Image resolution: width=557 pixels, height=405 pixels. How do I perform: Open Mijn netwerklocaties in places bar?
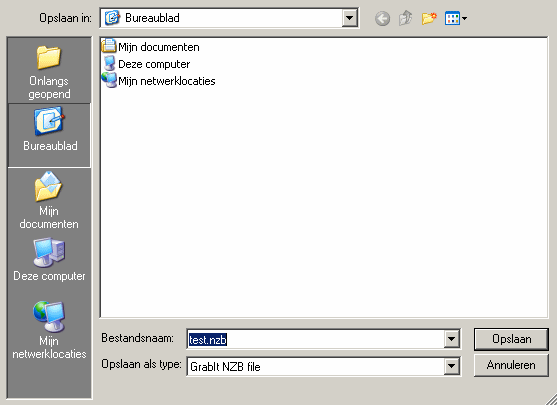pos(49,330)
